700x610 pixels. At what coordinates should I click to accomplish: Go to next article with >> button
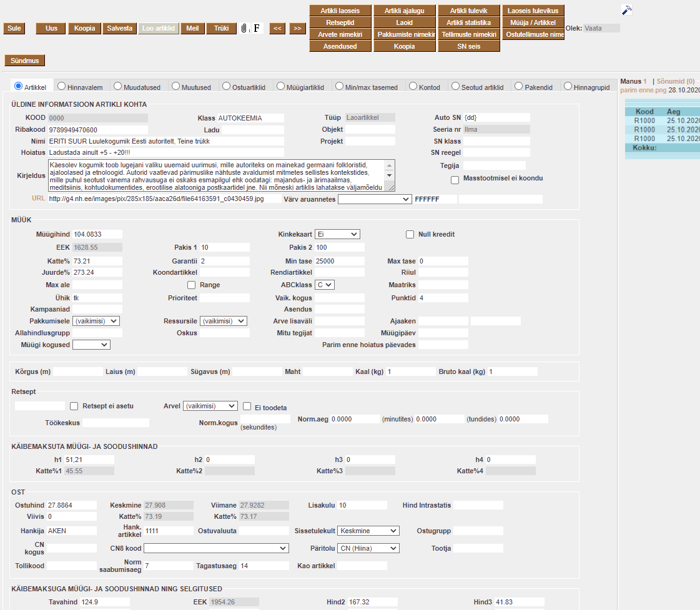[297, 29]
